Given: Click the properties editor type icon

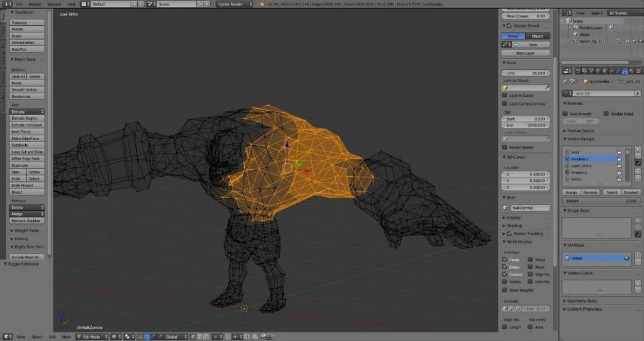Looking at the screenshot, I should [567, 71].
